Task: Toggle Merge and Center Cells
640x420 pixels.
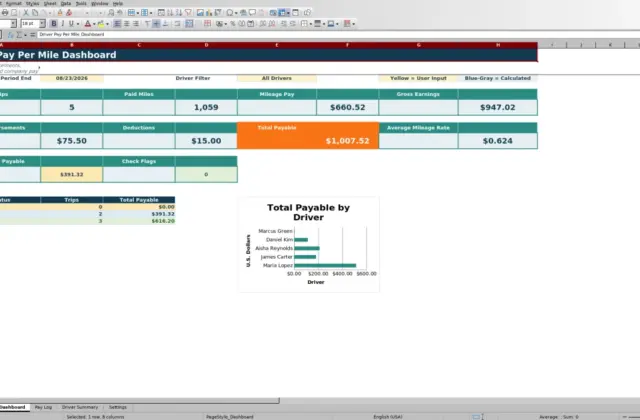Action: tap(189, 24)
